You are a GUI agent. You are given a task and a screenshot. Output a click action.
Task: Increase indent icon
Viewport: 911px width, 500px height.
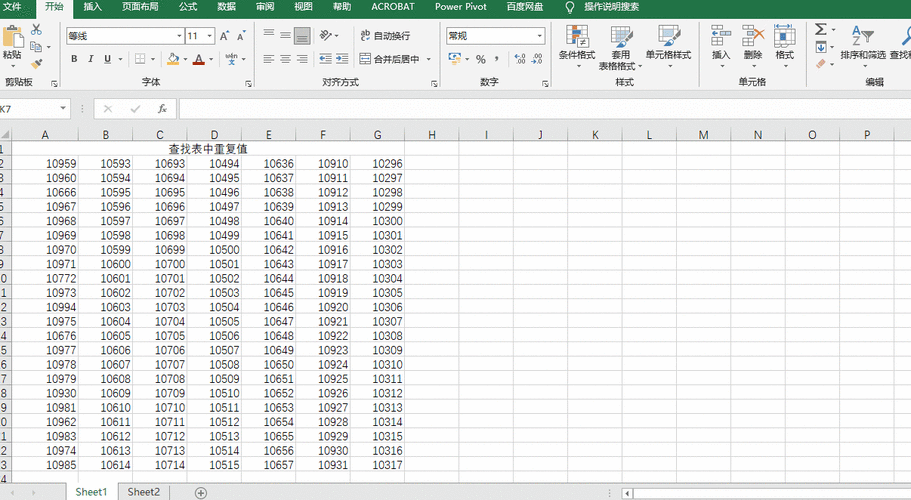click(x=342, y=59)
